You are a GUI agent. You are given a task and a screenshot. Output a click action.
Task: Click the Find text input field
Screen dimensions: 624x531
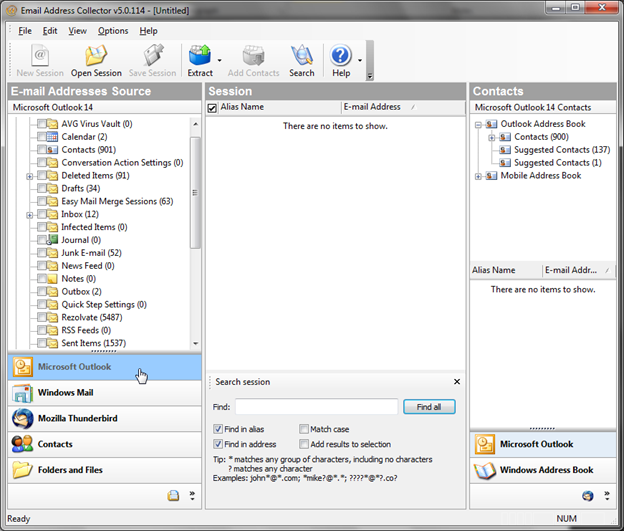(316, 407)
